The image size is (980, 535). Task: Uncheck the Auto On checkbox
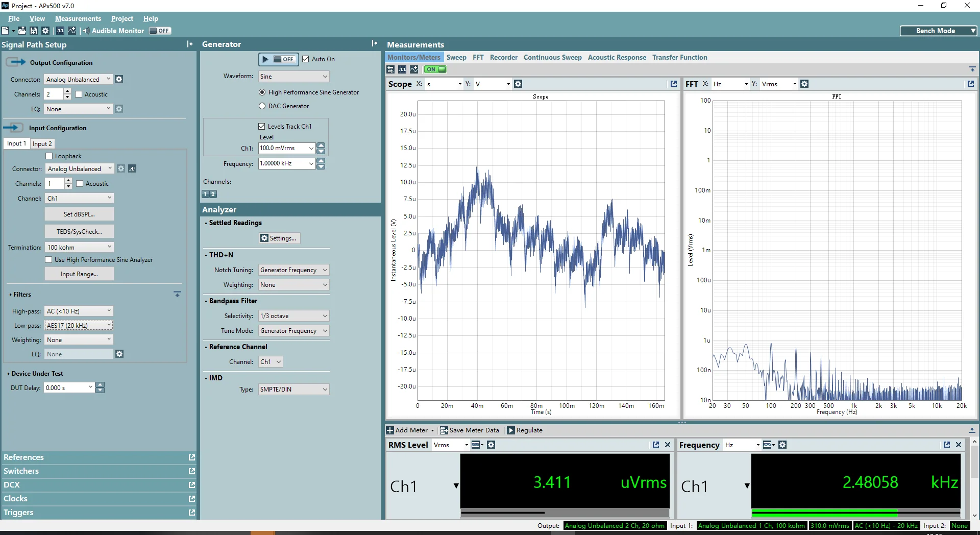click(306, 59)
